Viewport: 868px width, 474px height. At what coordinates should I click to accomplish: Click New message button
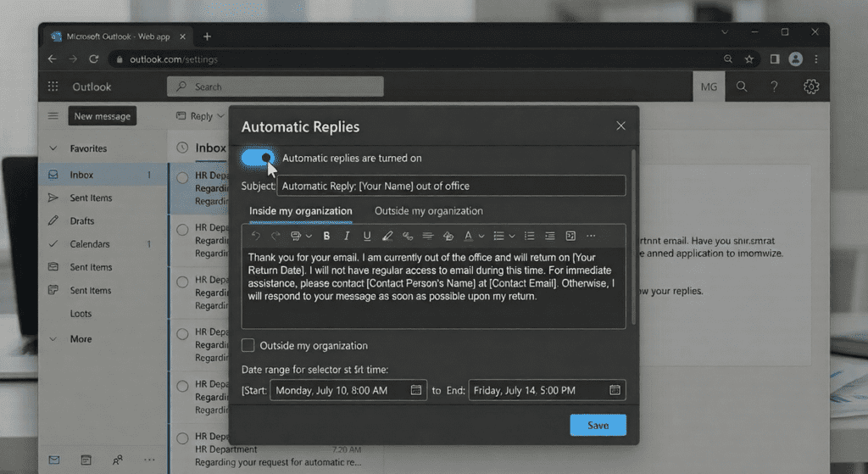coord(103,116)
